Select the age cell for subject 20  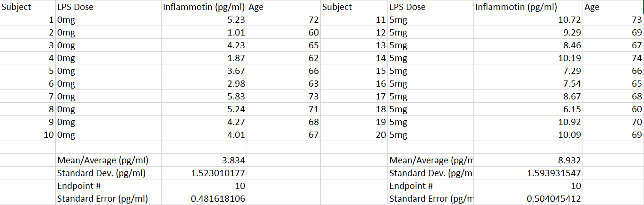click(x=613, y=135)
